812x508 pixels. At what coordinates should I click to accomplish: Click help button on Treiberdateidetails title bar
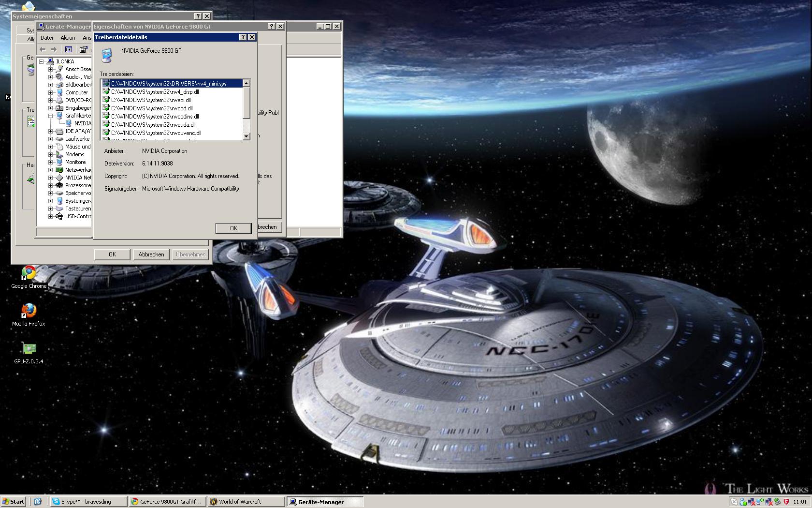243,37
